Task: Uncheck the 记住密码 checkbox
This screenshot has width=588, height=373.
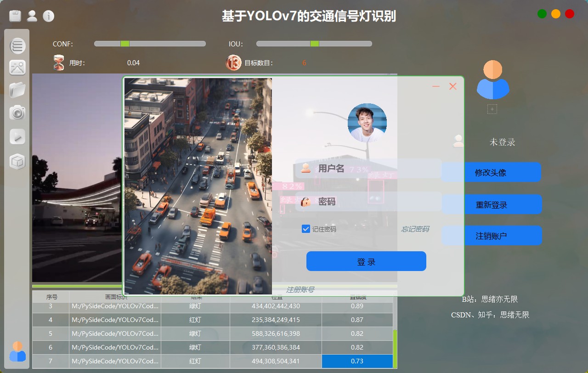Action: tap(306, 229)
